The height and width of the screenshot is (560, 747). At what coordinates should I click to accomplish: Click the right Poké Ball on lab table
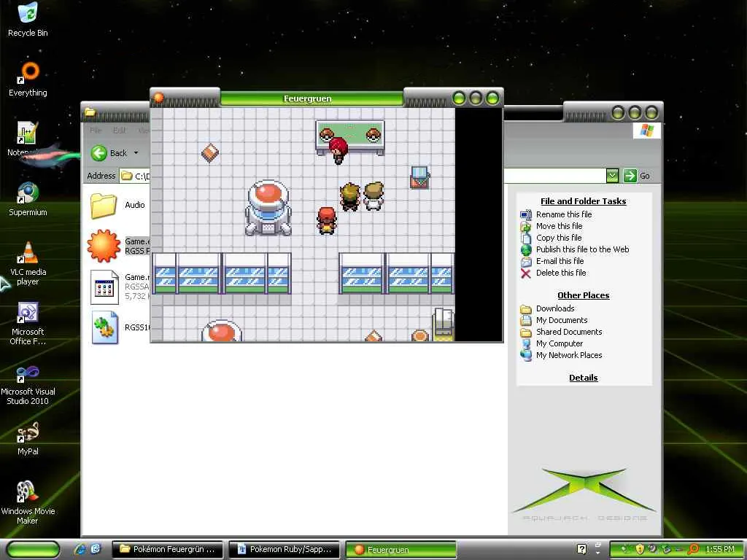pyautogui.click(x=373, y=134)
